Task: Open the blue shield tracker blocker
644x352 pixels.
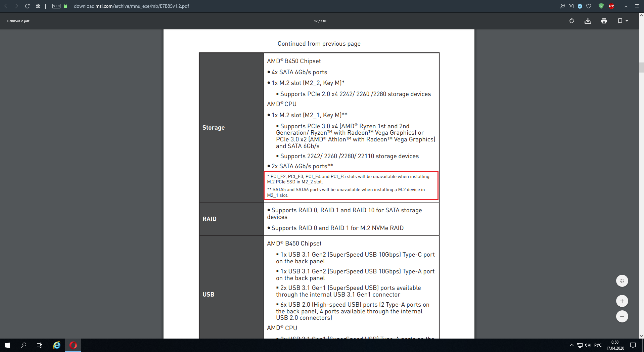Action: click(x=580, y=6)
